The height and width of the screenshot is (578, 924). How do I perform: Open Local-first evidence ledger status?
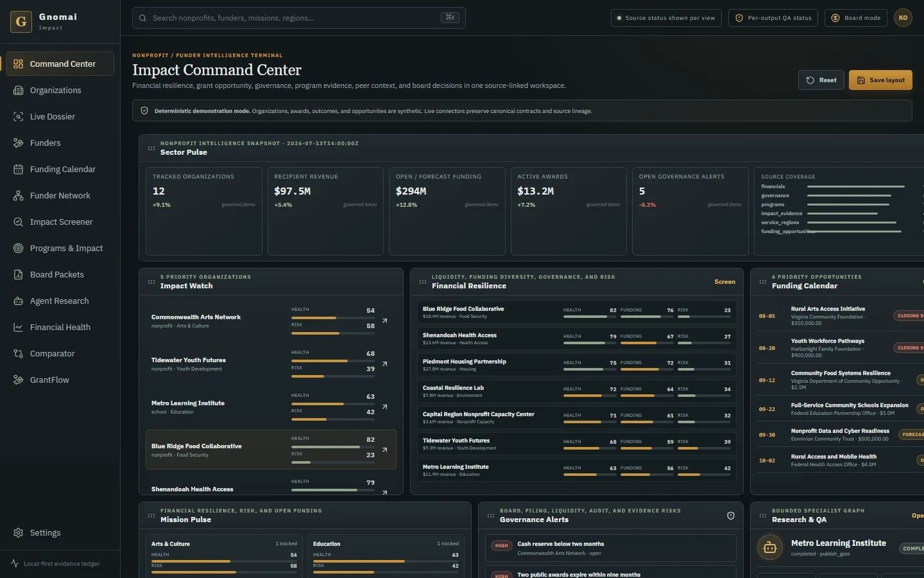(60, 564)
